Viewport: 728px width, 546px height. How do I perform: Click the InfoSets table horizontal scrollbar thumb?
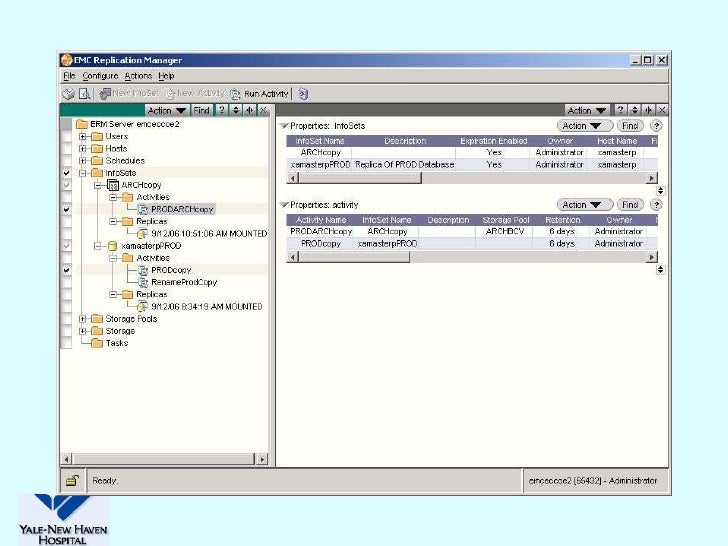pyautogui.click(x=360, y=178)
